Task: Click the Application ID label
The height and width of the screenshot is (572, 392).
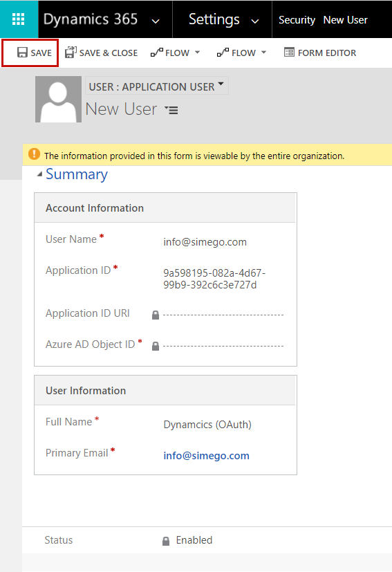Action: pyautogui.click(x=78, y=270)
